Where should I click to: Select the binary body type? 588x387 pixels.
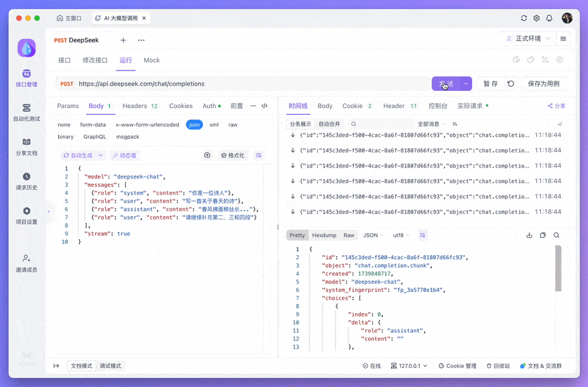(x=66, y=137)
